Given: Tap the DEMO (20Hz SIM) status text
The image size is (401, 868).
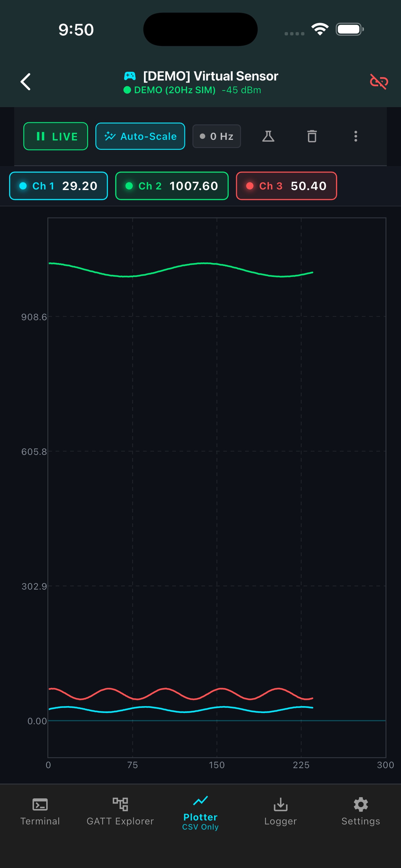Looking at the screenshot, I should coord(175,90).
